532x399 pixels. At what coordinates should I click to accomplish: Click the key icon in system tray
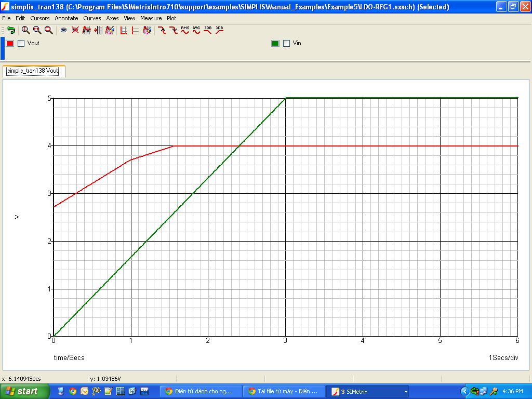point(494,391)
